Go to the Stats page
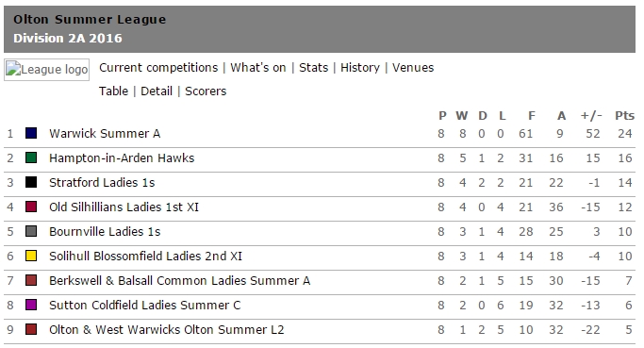The width and height of the screenshot is (644, 348). pos(313,67)
